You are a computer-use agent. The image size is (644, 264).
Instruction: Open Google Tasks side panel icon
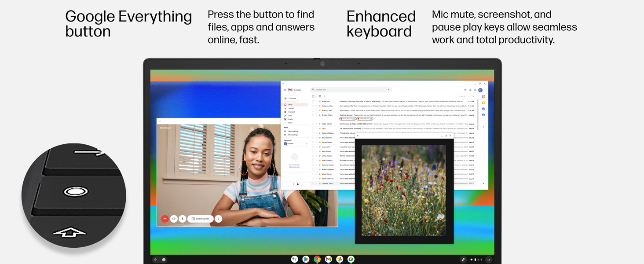point(483,109)
